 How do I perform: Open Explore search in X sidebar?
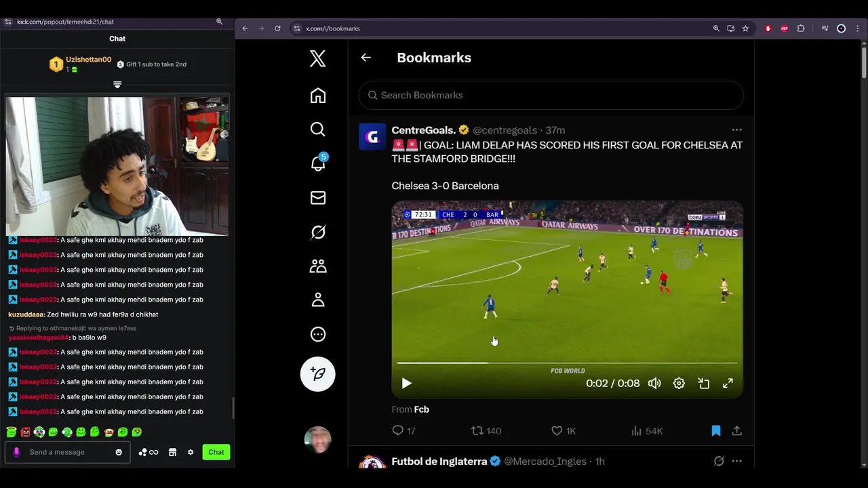click(317, 129)
